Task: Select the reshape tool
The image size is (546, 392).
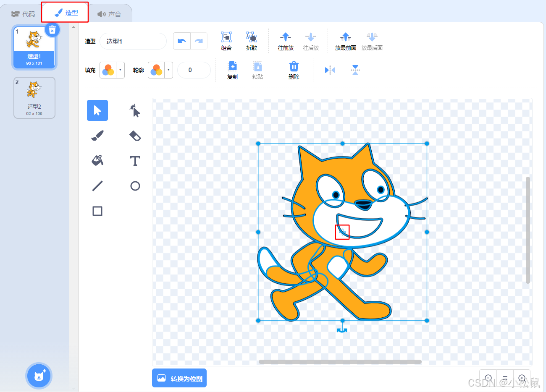Action: [135, 110]
